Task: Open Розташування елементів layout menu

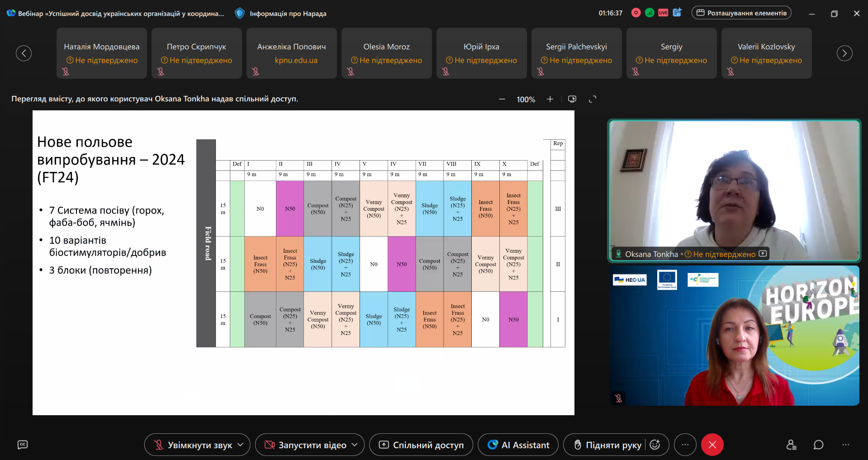Action: pos(741,13)
